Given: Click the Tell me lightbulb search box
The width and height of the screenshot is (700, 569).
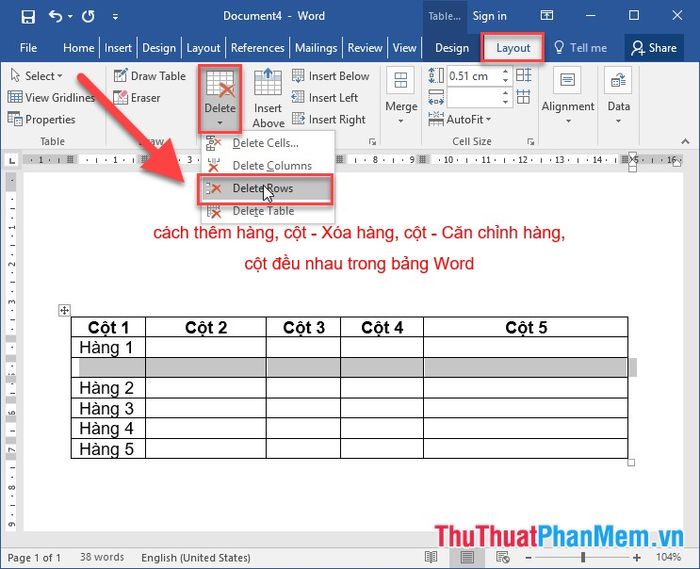Looking at the screenshot, I should [x=580, y=48].
